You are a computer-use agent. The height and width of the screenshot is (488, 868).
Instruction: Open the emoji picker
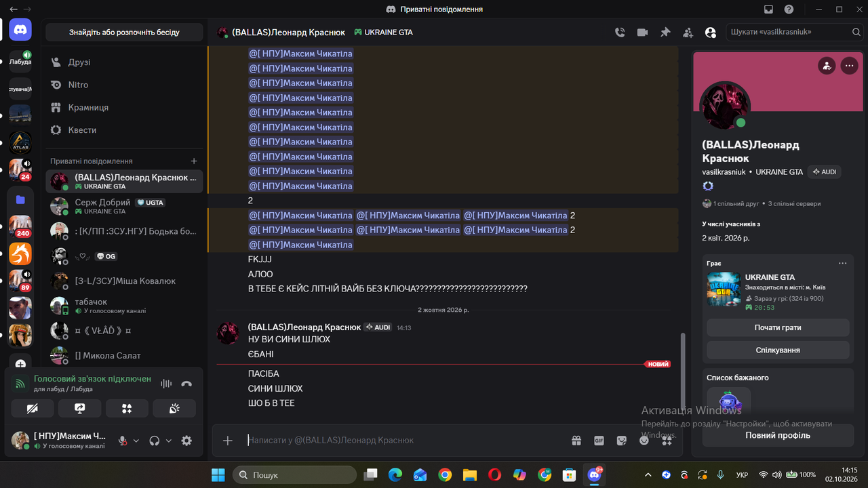pyautogui.click(x=644, y=441)
